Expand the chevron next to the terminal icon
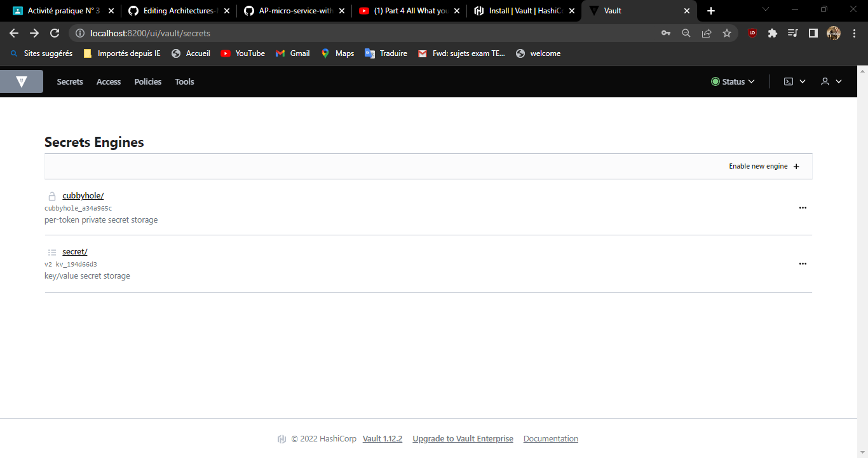 pos(802,81)
